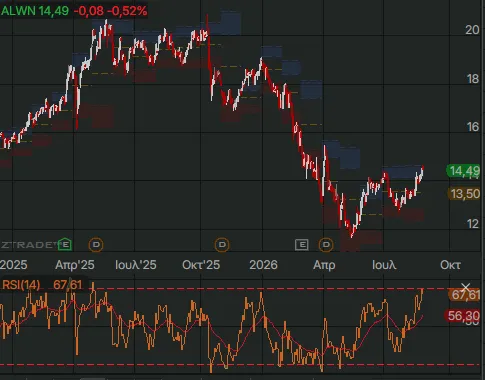This screenshot has height=380, width=485.
Task: Click the orange 67,61 RSI axis tag
Action: coord(466,295)
